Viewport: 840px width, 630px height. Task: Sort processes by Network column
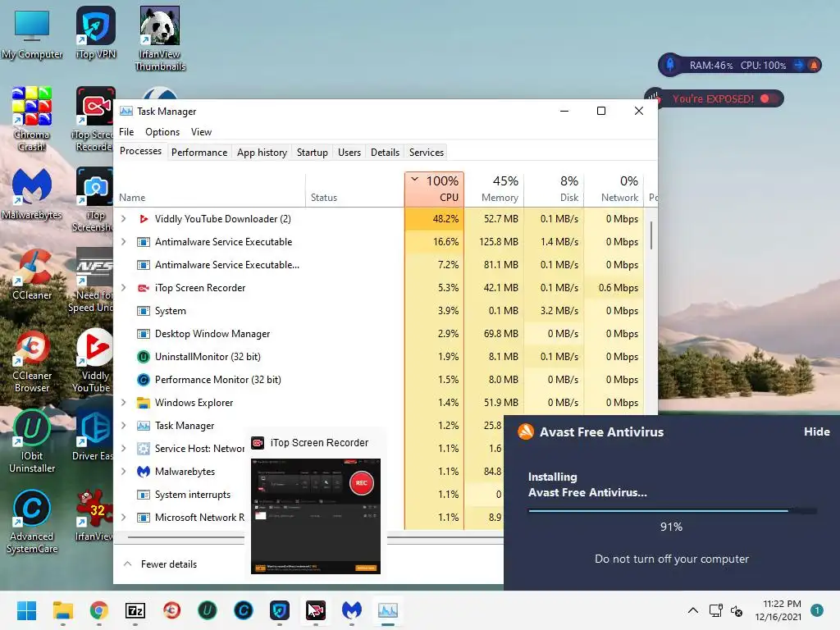coord(614,189)
